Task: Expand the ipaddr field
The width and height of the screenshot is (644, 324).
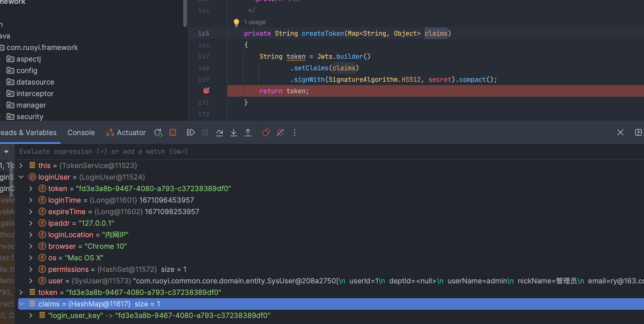Action: coord(31,223)
